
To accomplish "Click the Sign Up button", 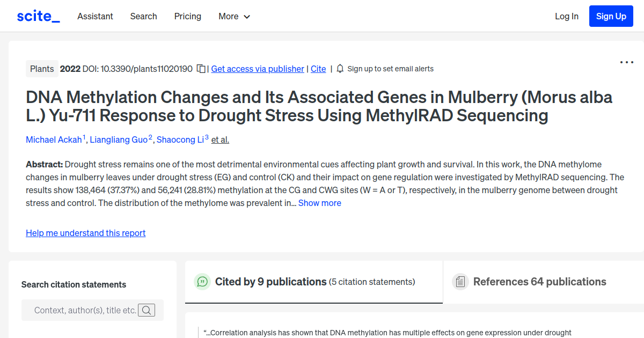I will click(611, 16).
